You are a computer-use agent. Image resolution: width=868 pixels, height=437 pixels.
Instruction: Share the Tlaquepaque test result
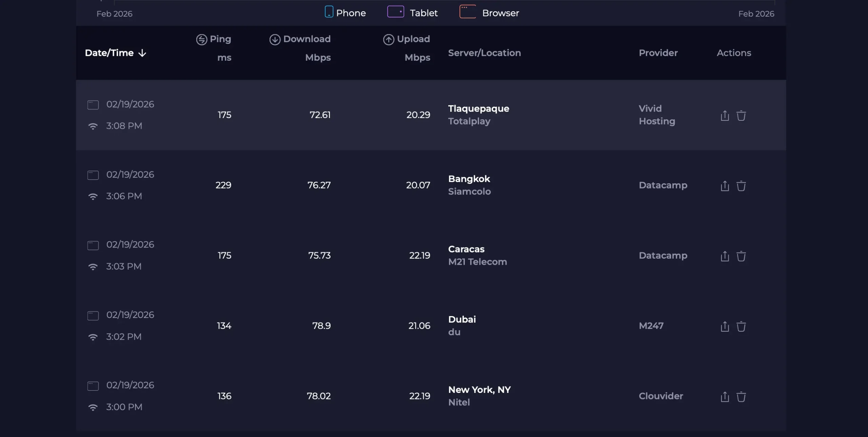tap(725, 116)
